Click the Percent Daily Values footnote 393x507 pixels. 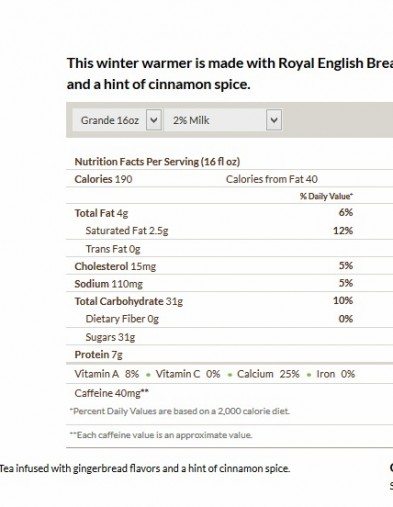[180, 411]
